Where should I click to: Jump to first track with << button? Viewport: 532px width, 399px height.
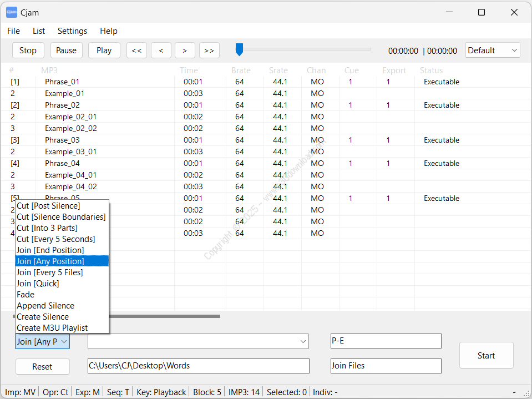coord(136,50)
